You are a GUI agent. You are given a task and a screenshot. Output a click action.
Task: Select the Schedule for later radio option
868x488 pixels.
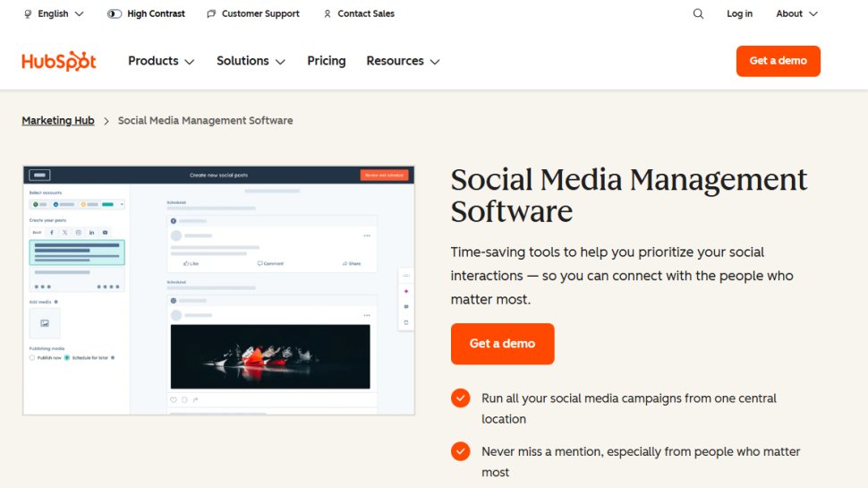tap(67, 357)
